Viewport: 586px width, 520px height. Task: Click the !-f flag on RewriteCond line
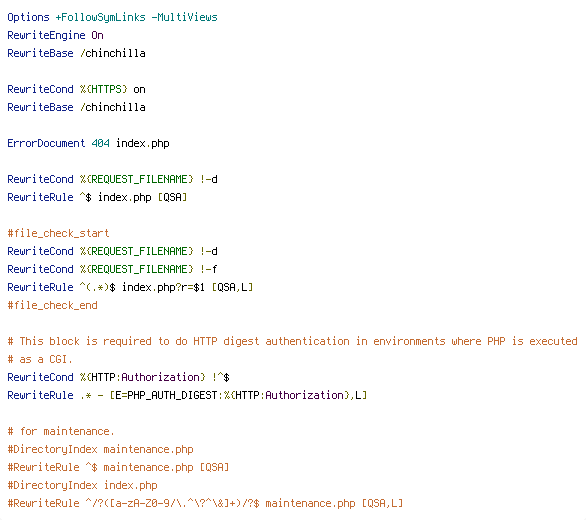click(209, 269)
